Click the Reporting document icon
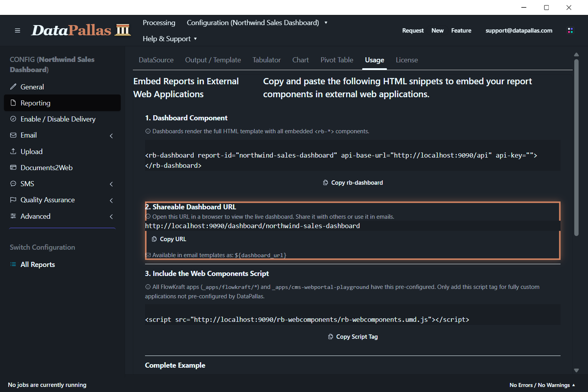 click(x=13, y=103)
